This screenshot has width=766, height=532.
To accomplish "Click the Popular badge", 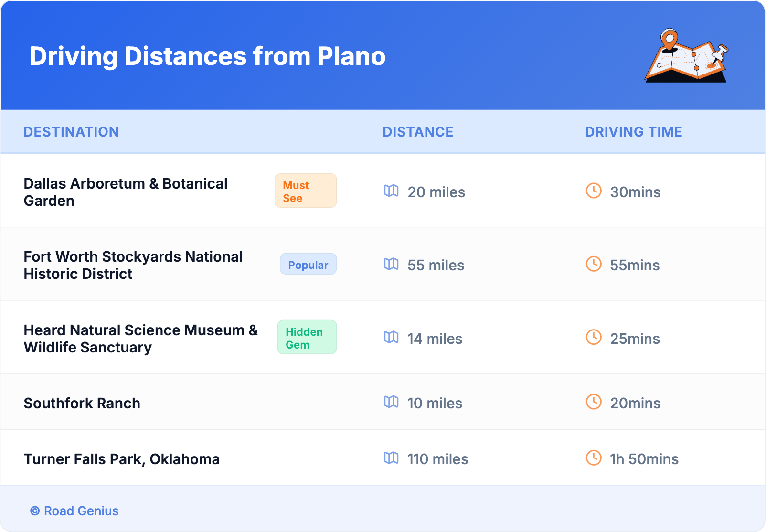I will (308, 265).
